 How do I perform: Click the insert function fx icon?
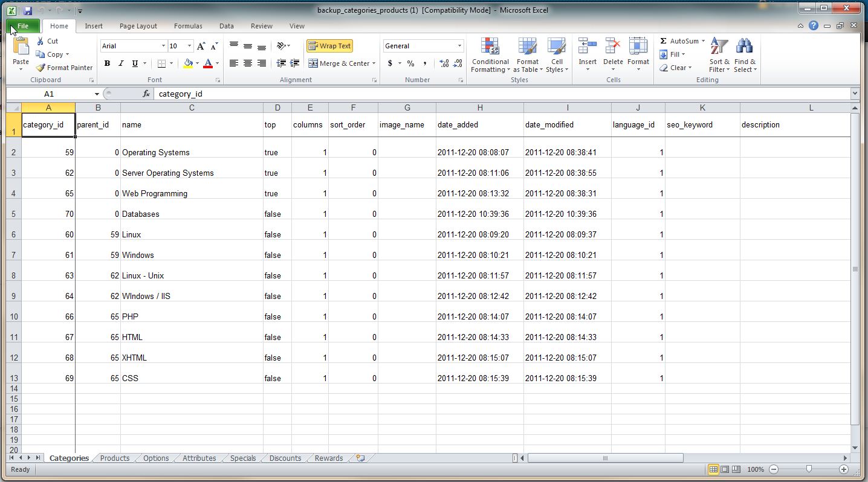[146, 94]
